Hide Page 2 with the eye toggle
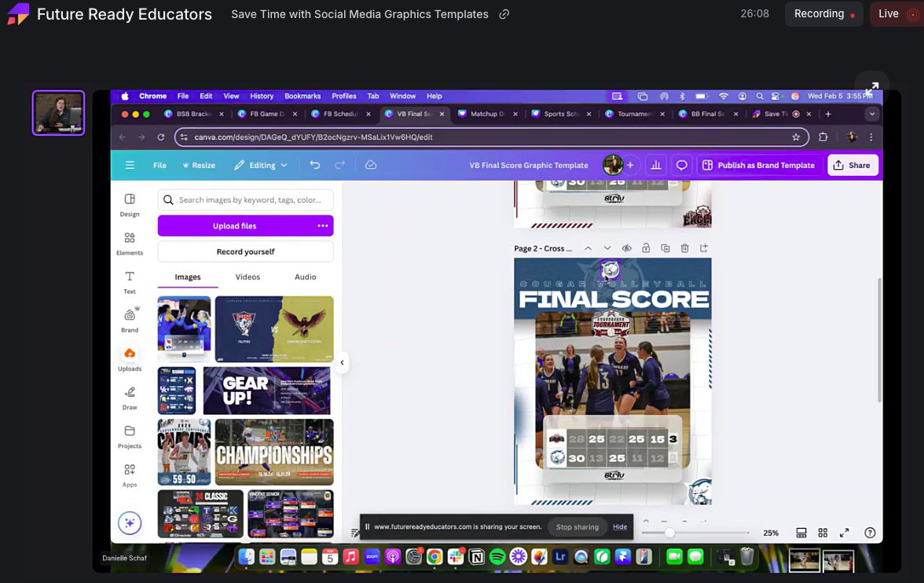 [627, 247]
